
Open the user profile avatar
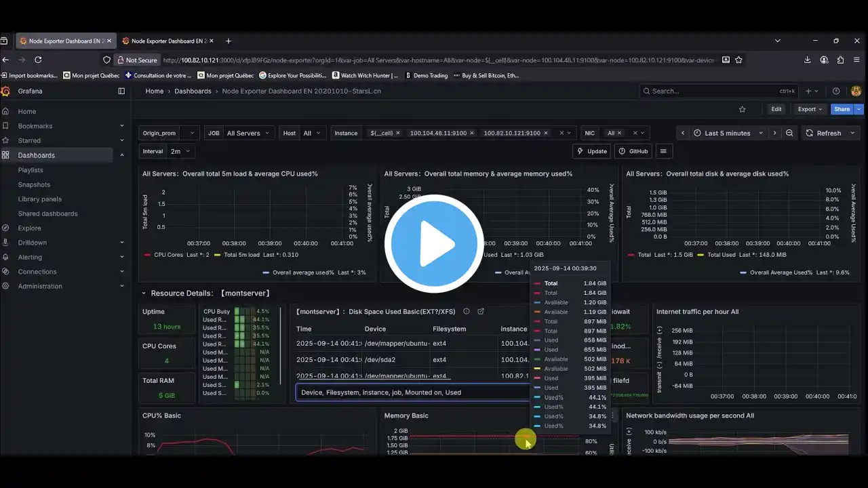click(856, 91)
